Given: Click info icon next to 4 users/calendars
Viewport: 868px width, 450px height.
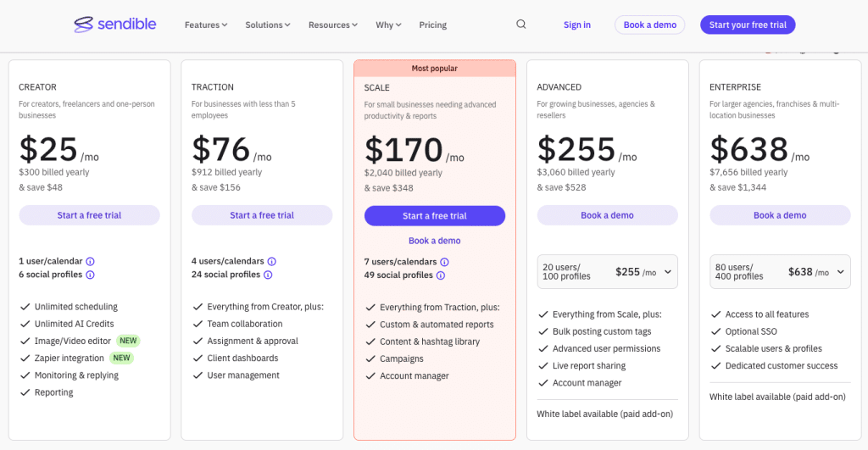Looking at the screenshot, I should 272,261.
